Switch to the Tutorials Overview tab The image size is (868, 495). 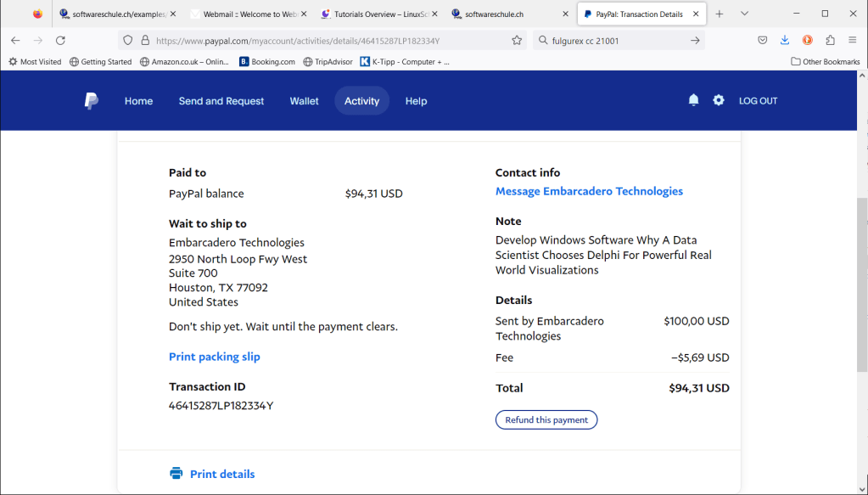click(374, 14)
